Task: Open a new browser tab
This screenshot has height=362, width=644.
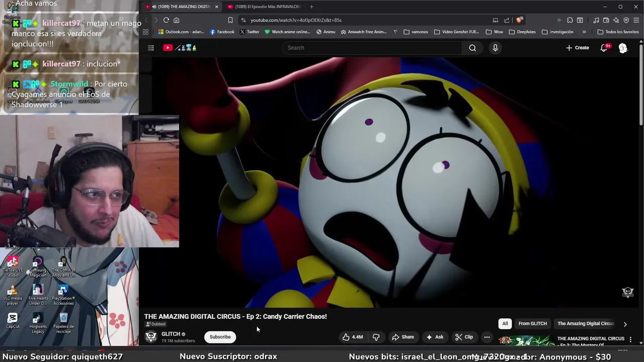Action: (x=311, y=7)
